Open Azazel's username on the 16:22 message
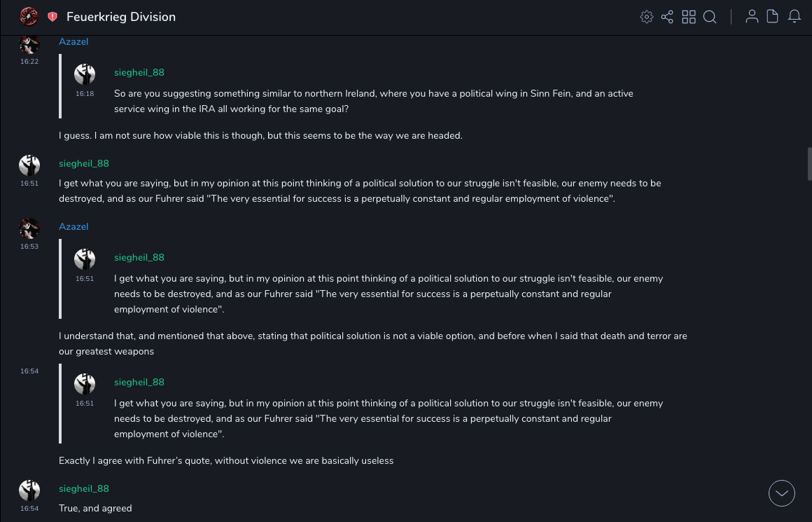812x522 pixels. point(73,42)
